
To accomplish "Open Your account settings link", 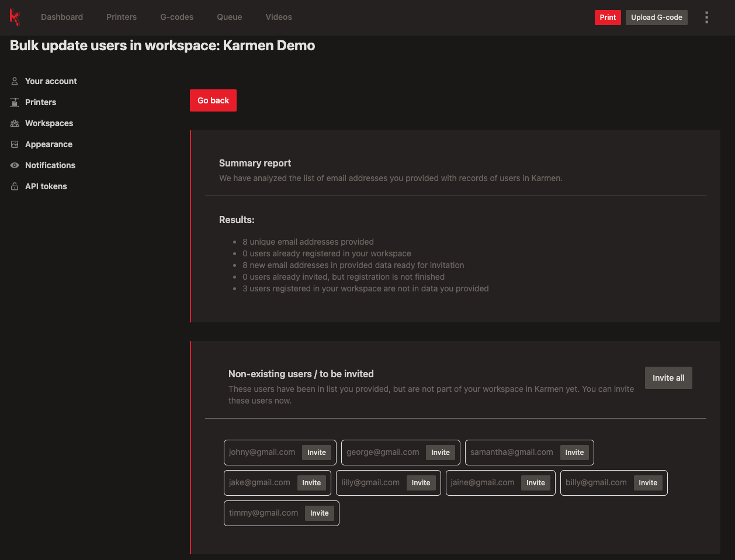I will [51, 81].
